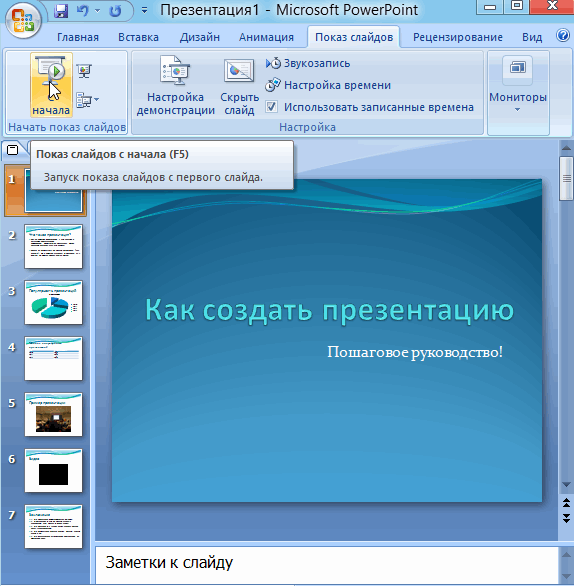Open PowerPoint help via question mark icon
This screenshot has width=574, height=586.
click(562, 36)
